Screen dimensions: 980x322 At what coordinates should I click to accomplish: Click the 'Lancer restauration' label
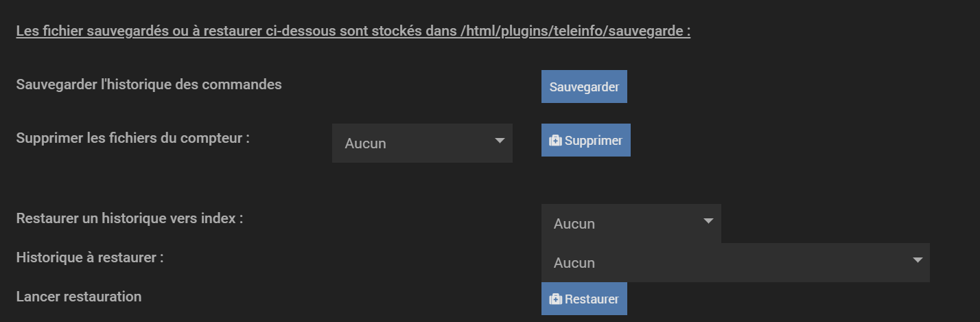(78, 297)
